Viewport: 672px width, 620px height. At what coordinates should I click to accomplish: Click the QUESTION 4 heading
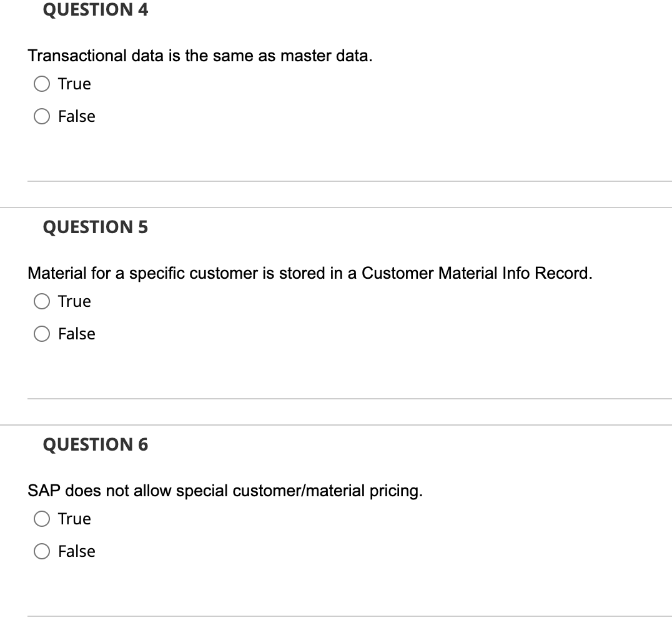coord(95,10)
